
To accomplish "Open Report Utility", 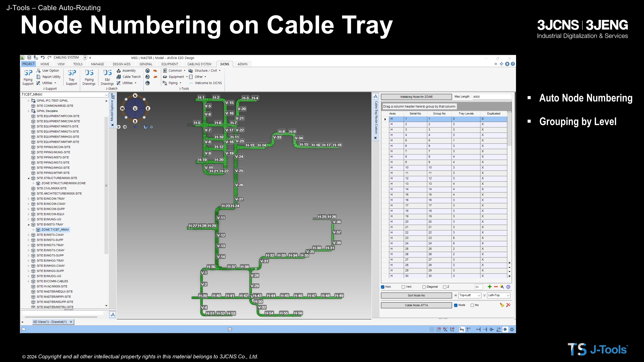I will 49,77.
